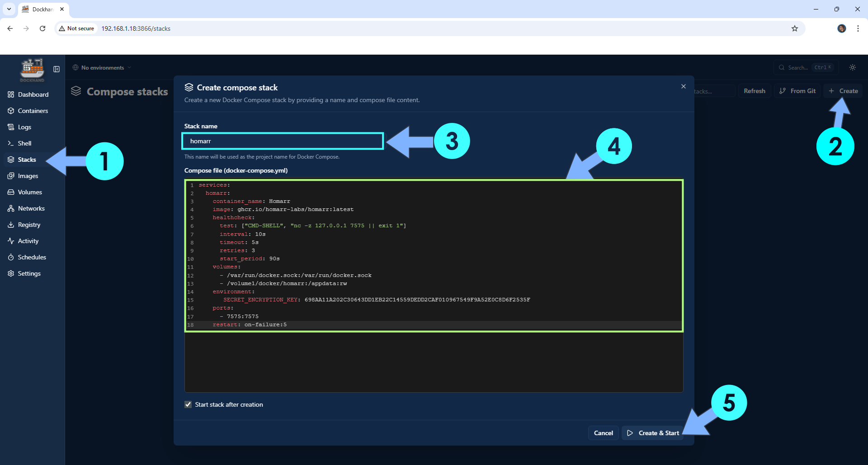Open Chrome's three-dot menu

pyautogui.click(x=858, y=28)
